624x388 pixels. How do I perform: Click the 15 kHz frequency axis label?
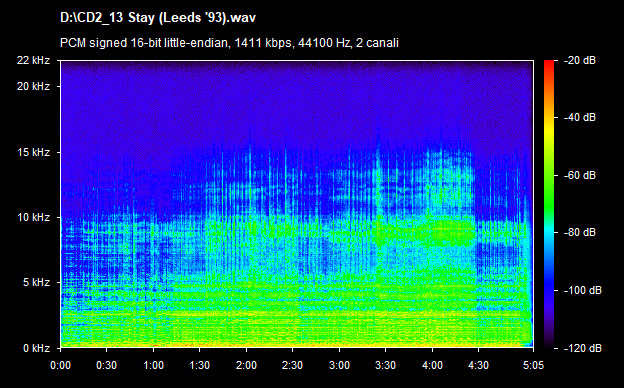(x=33, y=152)
